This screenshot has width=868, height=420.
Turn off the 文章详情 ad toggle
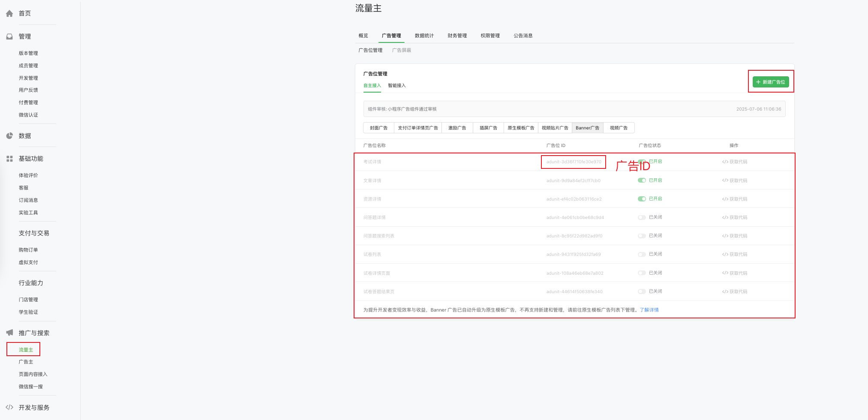tap(642, 180)
